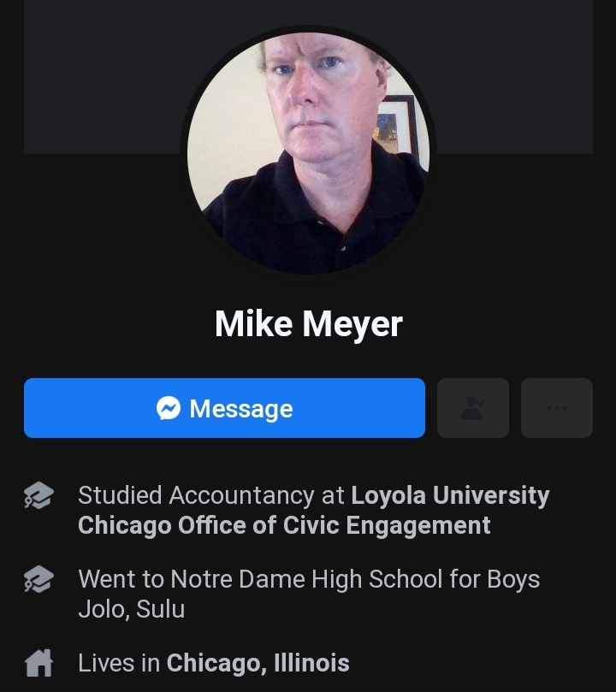Screen dimensions: 616x692
Task: Click the Civic Engagement portion of the link
Action: [387, 525]
